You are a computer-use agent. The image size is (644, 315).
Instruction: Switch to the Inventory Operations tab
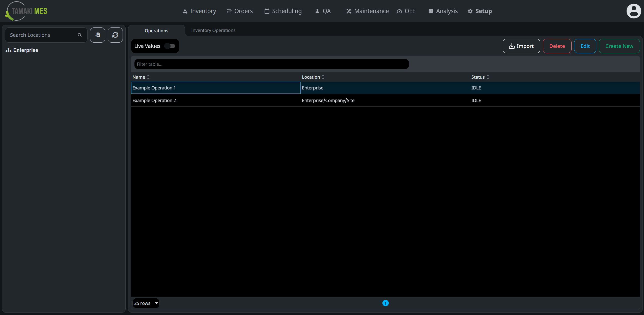click(x=213, y=30)
